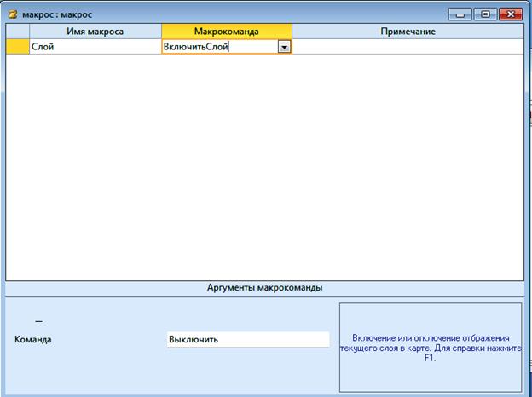Image resolution: width=532 pixels, height=397 pixels.
Task: Click the dash mark above the Команда label
Action: [x=38, y=321]
